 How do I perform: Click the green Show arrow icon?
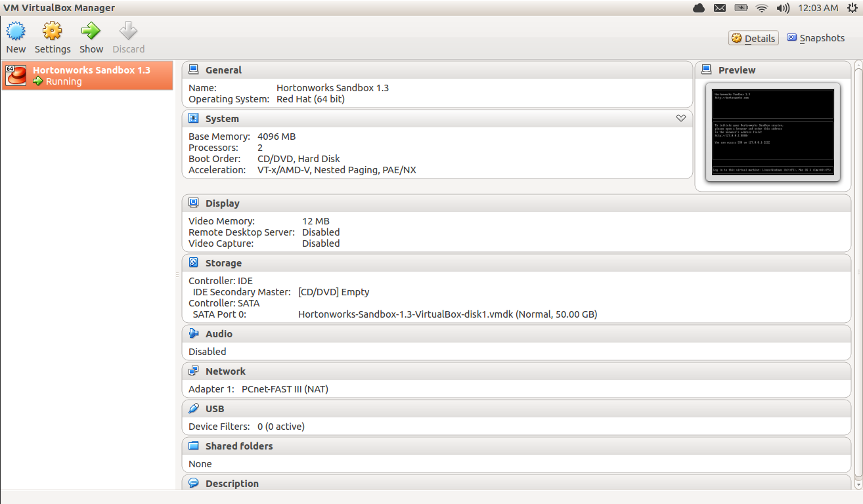(x=91, y=31)
